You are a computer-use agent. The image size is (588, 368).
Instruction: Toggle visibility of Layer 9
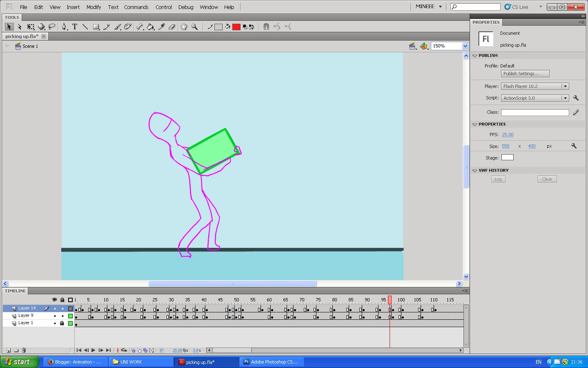click(x=55, y=316)
